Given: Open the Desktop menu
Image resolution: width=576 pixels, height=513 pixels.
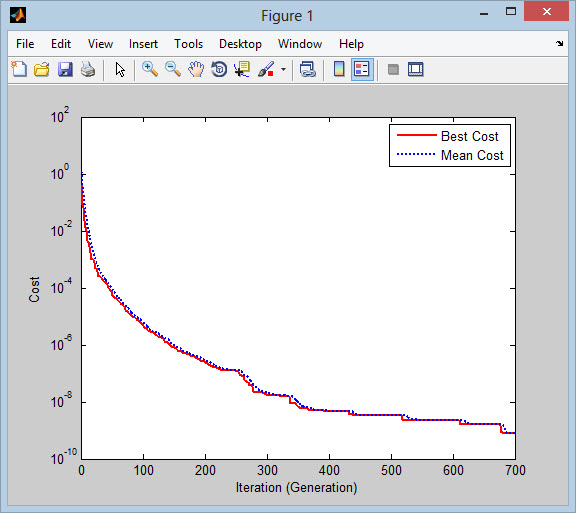Looking at the screenshot, I should pyautogui.click(x=240, y=44).
